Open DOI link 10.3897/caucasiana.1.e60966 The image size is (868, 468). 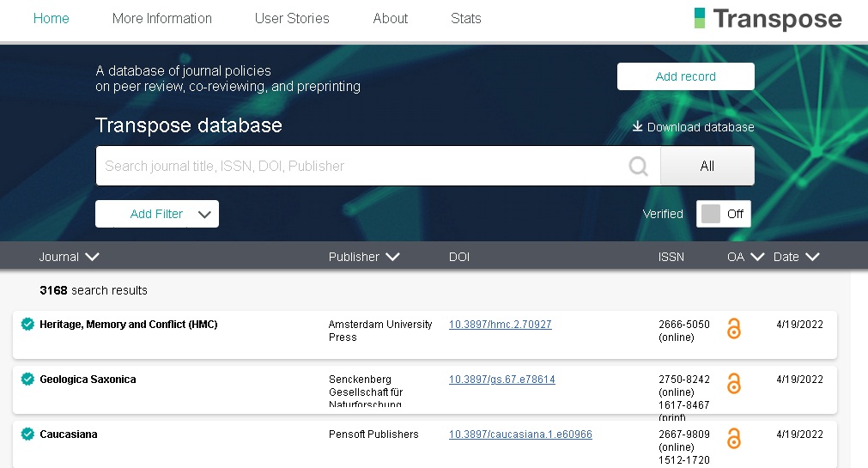point(520,435)
